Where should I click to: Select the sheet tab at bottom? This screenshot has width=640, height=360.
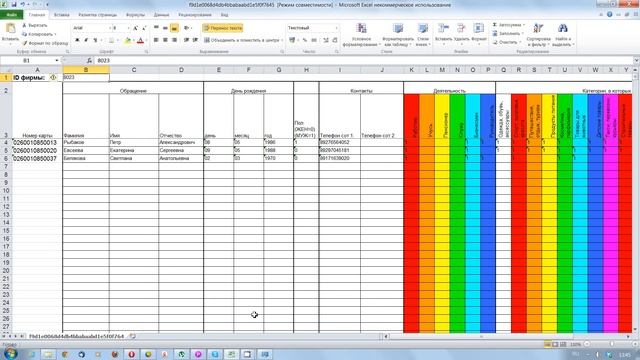pyautogui.click(x=76, y=336)
